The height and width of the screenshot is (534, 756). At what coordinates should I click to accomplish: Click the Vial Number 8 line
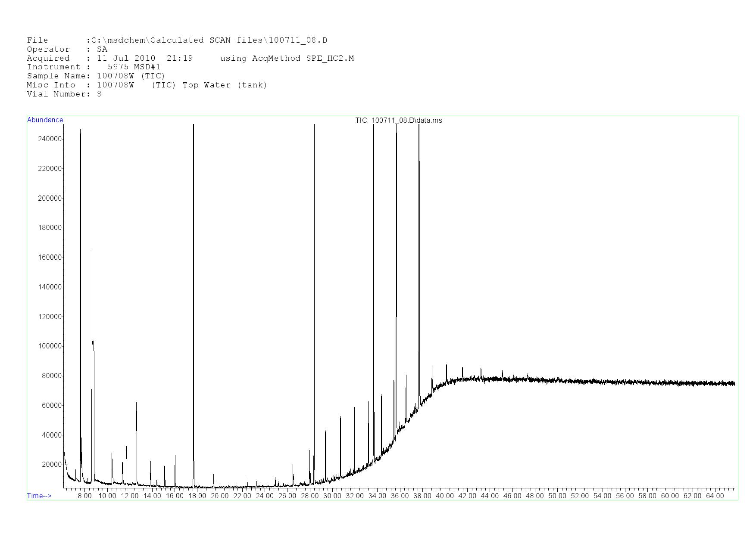(x=64, y=94)
